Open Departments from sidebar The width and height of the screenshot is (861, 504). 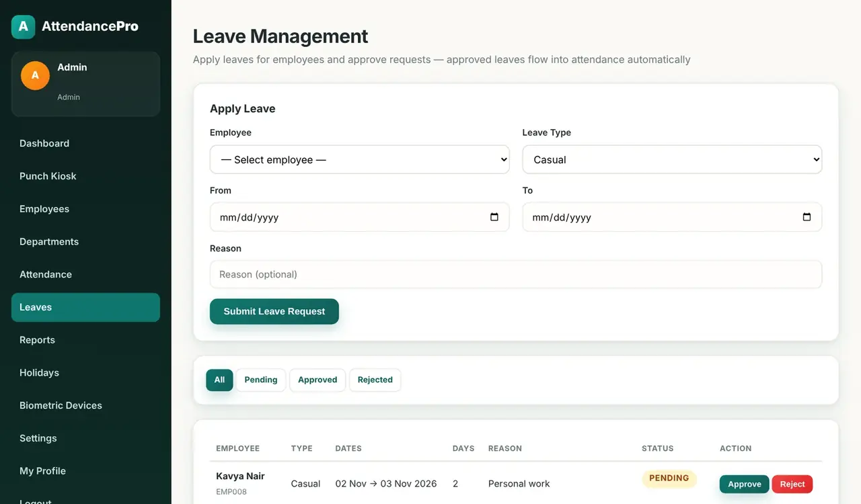click(85, 242)
